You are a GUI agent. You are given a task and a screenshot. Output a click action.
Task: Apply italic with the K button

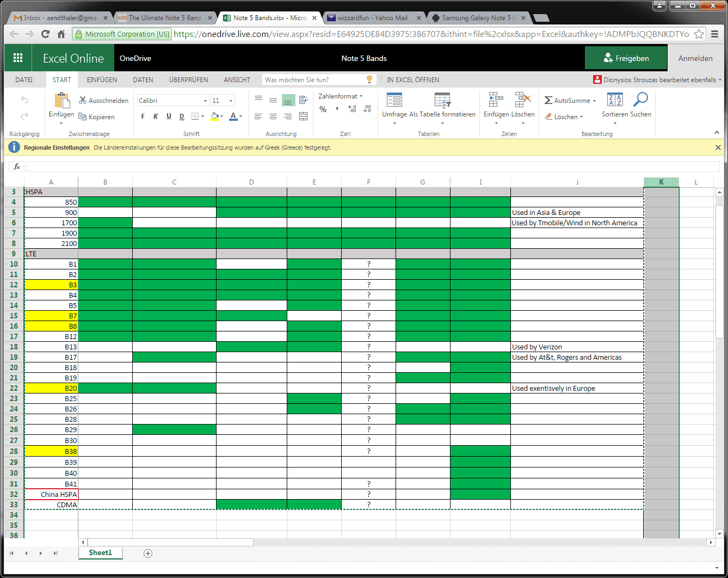point(156,116)
